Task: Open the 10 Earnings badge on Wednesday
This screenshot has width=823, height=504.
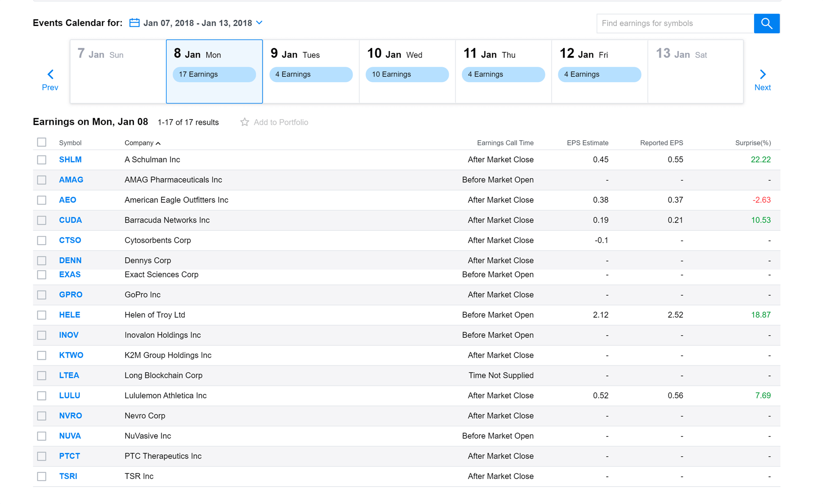Action: click(x=407, y=74)
